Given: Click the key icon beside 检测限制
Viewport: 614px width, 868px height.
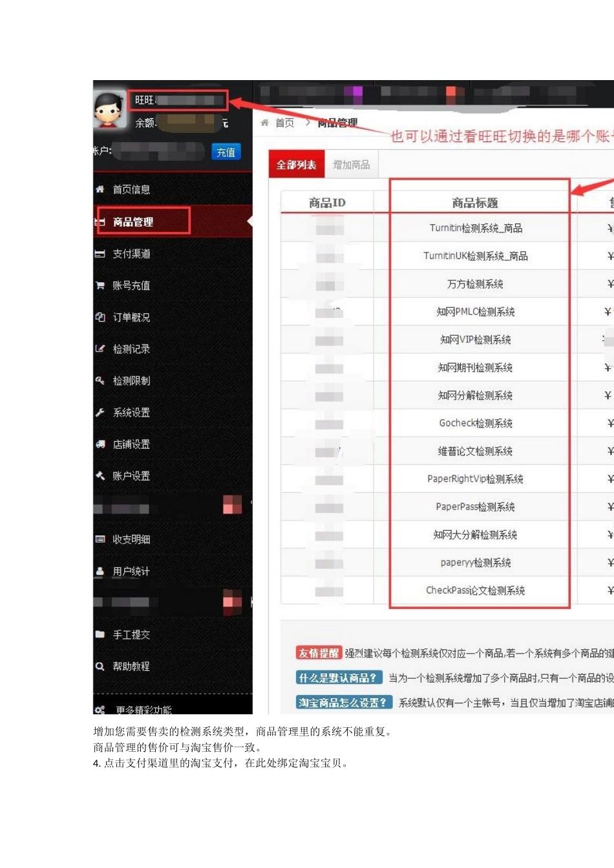Looking at the screenshot, I should click(x=100, y=380).
